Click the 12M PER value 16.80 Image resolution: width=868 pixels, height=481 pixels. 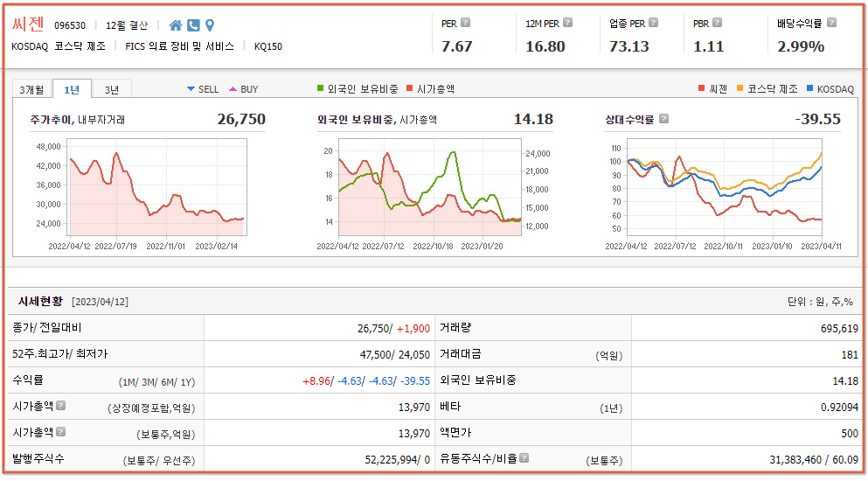coord(545,46)
